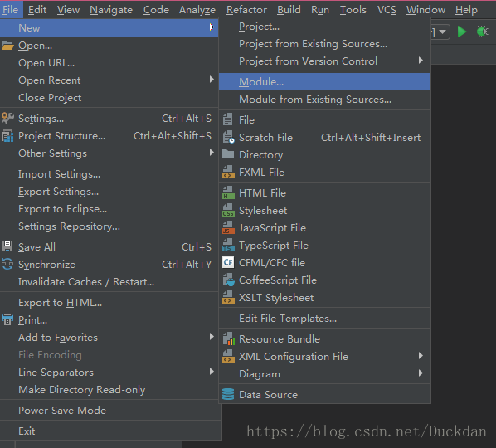Viewport: 496px width, 448px height.
Task: Choose Module from Existing Sources...
Action: pos(324,99)
